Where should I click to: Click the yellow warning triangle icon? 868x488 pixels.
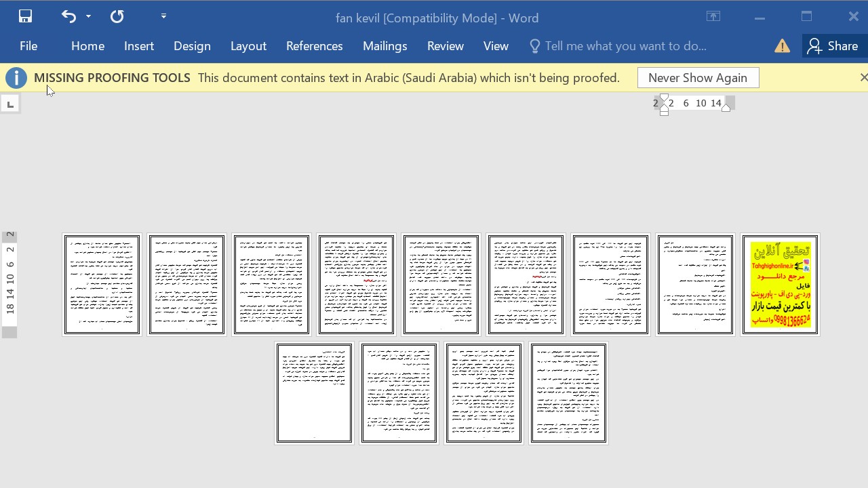point(782,46)
